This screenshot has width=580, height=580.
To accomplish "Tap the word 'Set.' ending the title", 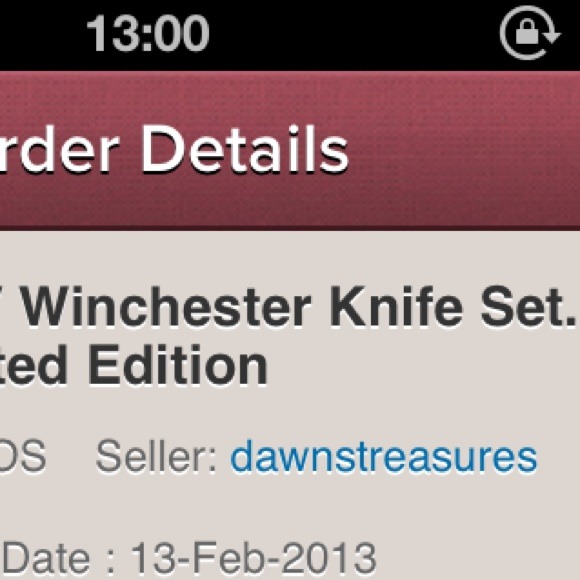I will tap(528, 308).
